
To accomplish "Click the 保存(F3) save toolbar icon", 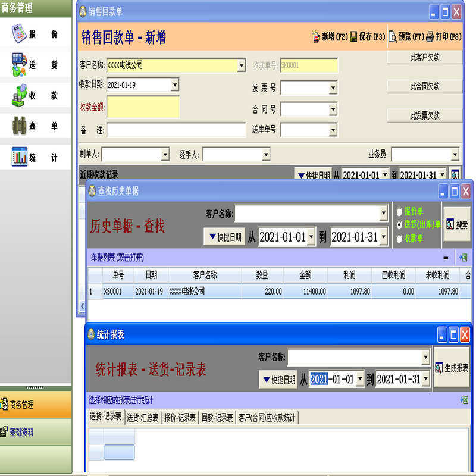I will [x=353, y=37].
